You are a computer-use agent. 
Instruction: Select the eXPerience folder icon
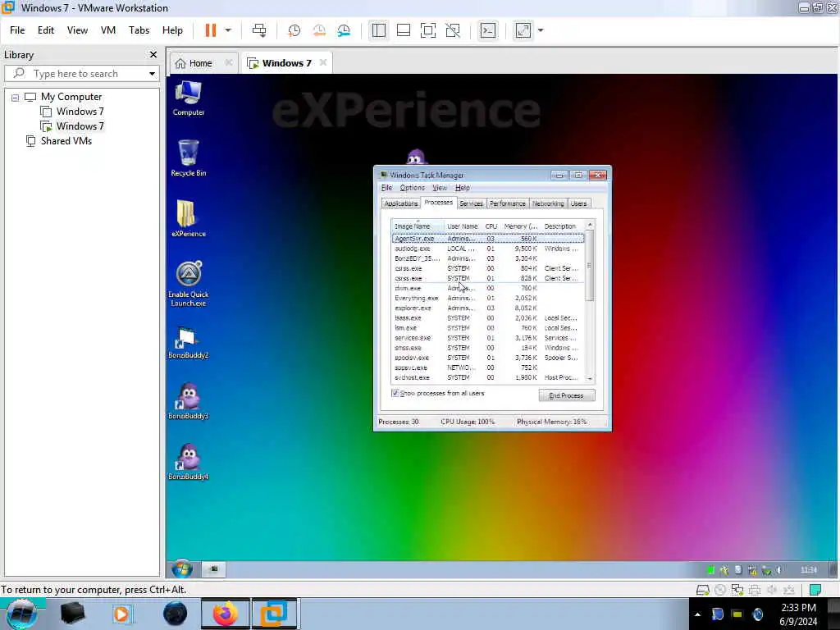189,218
